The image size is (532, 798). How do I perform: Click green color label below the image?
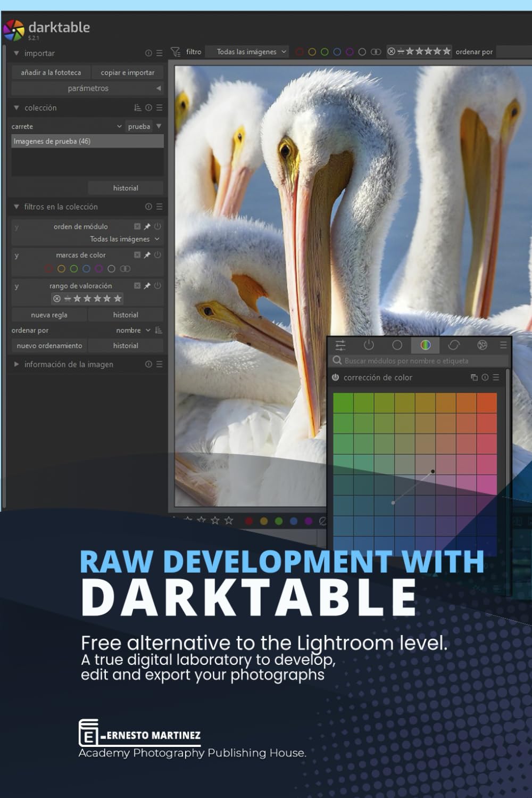coord(279,521)
